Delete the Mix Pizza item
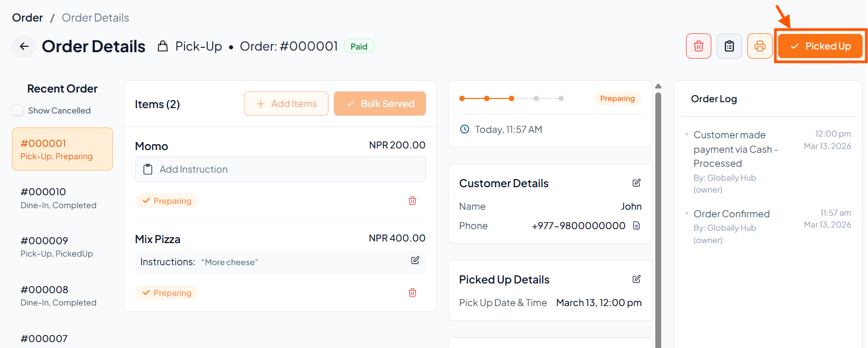Screen dimensions: 868x348 [x=412, y=293]
